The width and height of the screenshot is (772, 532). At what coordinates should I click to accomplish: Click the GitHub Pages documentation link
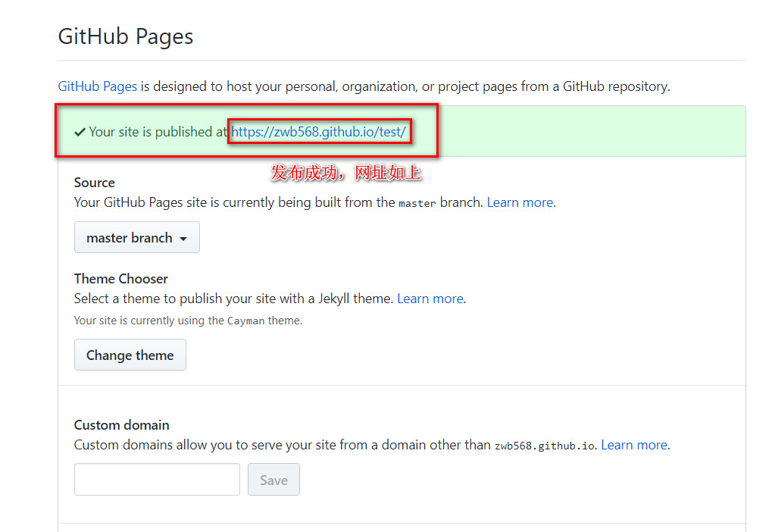tap(98, 86)
